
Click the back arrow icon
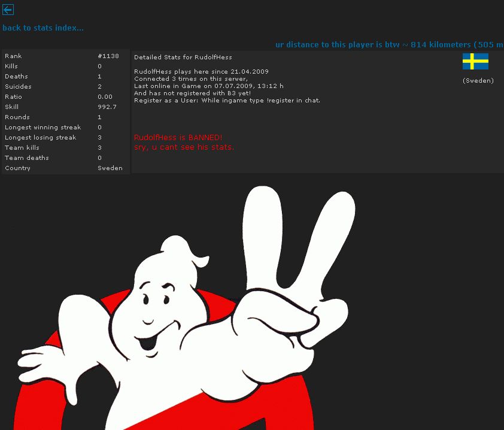8,10
